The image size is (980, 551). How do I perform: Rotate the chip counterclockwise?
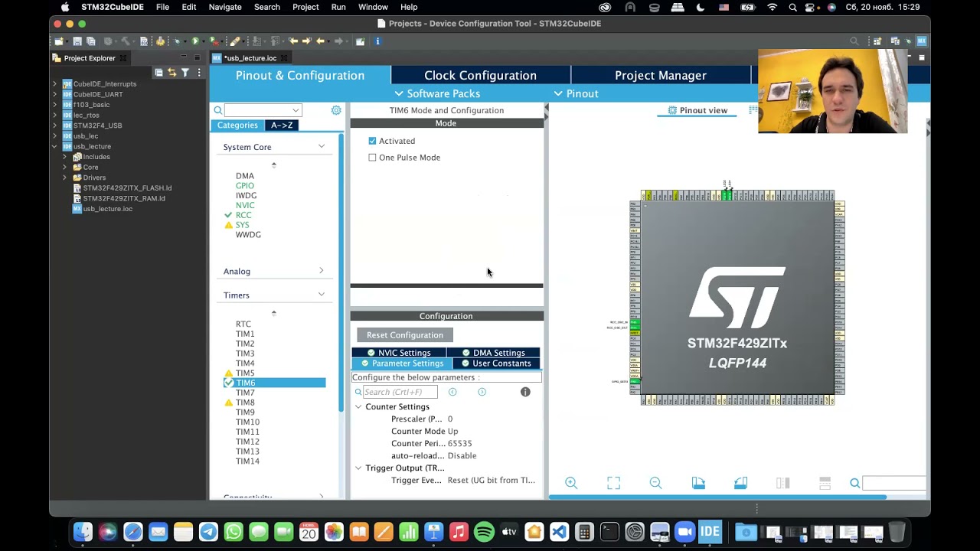(740, 483)
